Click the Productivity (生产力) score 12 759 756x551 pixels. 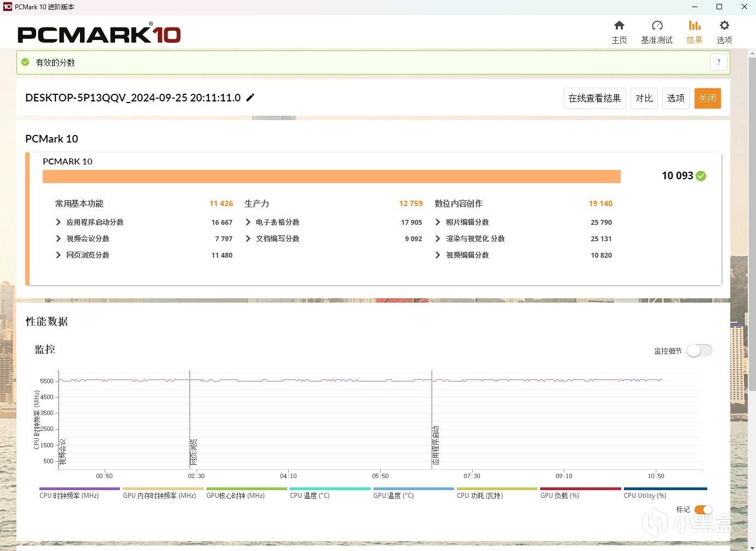(411, 203)
